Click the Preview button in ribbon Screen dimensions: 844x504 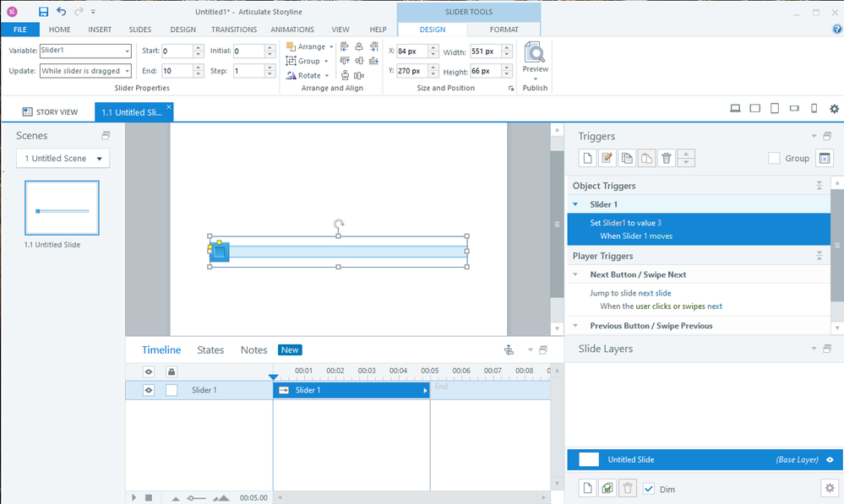tap(535, 57)
